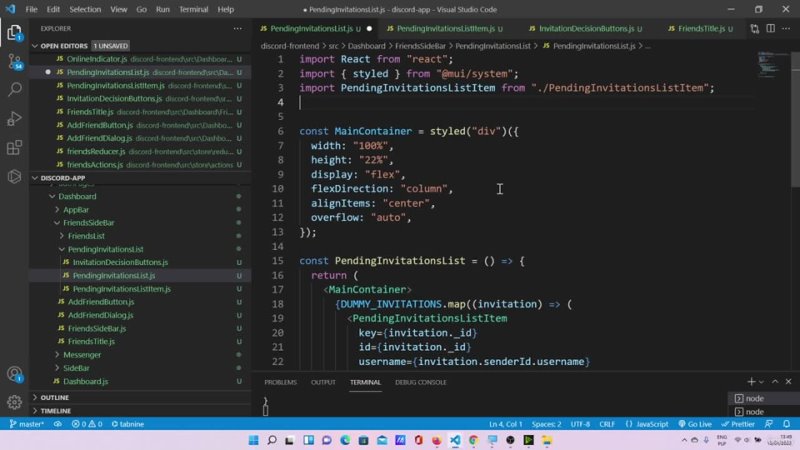This screenshot has height=450, width=800.
Task: Open the Terminal menu
Action: [x=193, y=9]
